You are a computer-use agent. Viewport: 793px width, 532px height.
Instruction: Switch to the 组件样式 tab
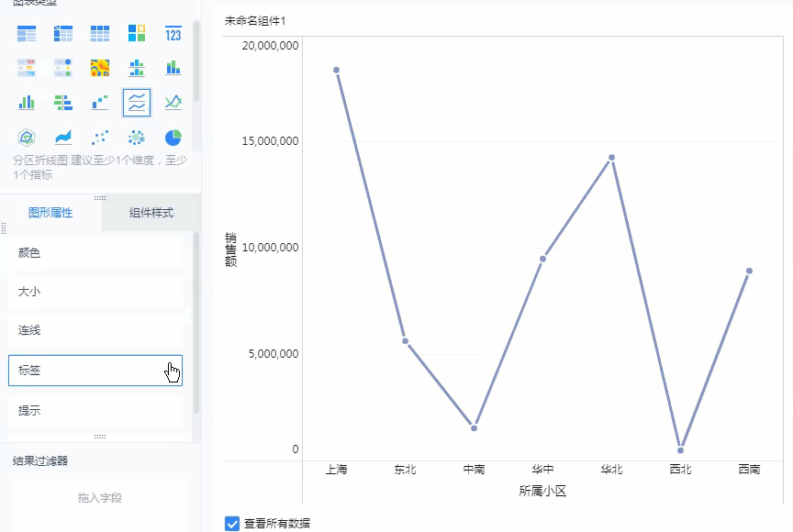pyautogui.click(x=151, y=213)
